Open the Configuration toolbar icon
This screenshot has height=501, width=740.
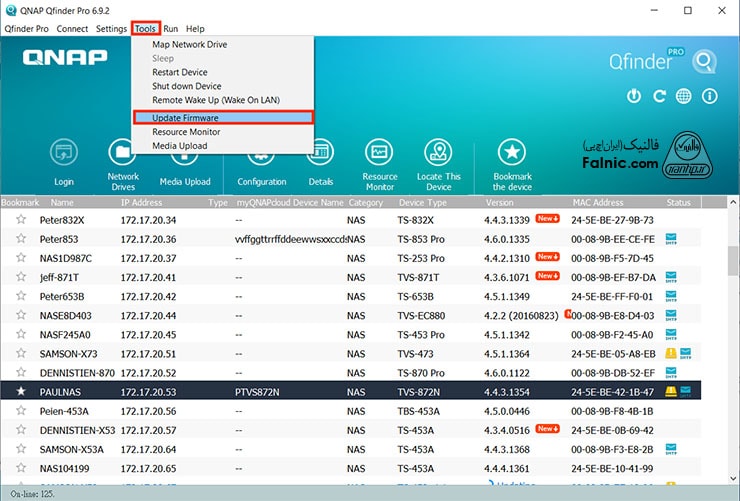[x=262, y=153]
